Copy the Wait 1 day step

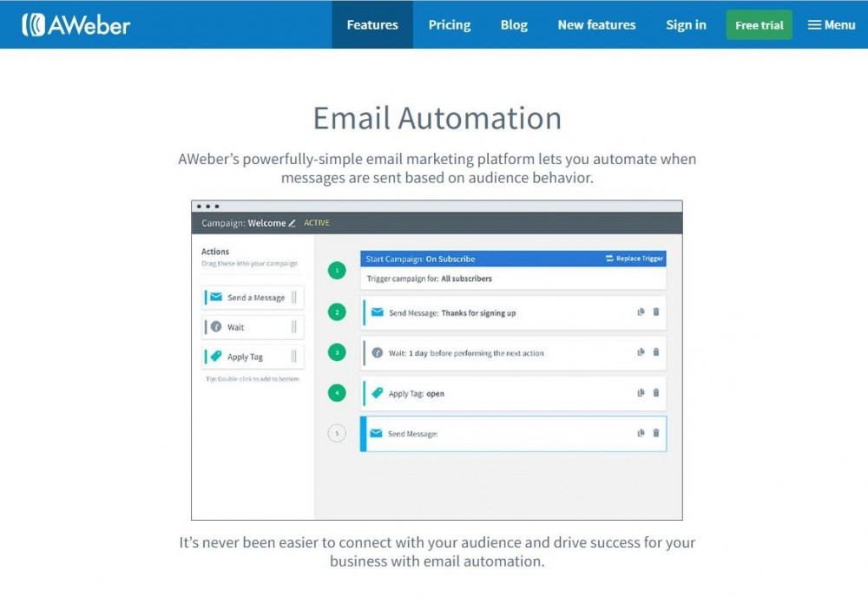point(641,352)
